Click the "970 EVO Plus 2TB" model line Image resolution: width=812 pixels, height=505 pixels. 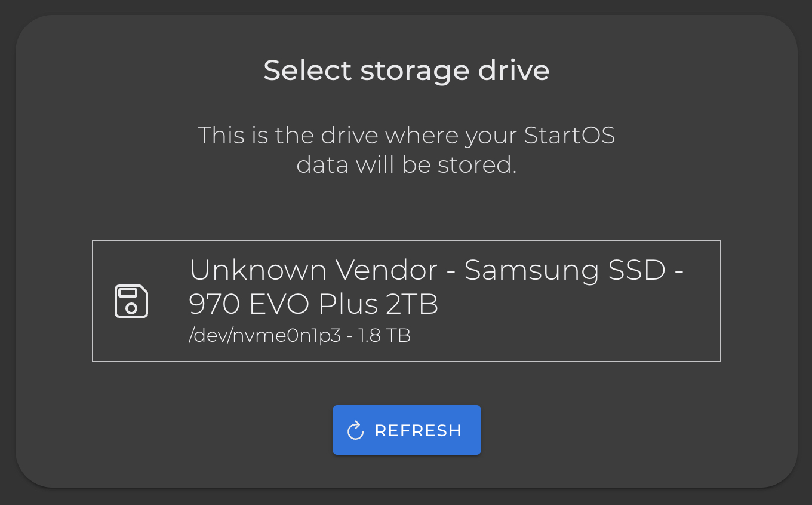point(313,304)
